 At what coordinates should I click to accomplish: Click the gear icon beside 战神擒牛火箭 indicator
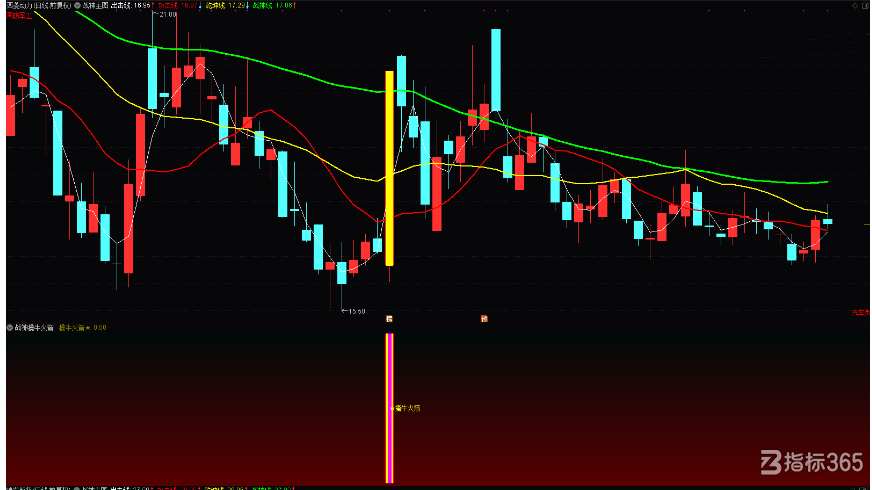click(9, 328)
